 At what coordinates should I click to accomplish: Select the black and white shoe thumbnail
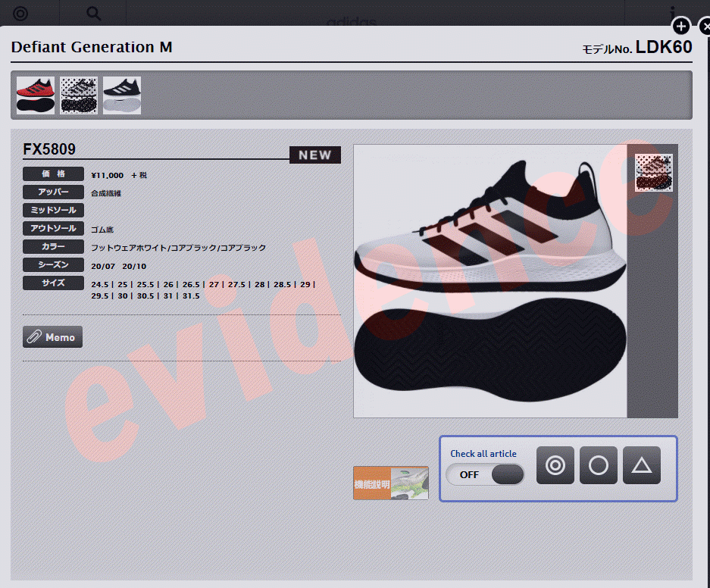(122, 95)
